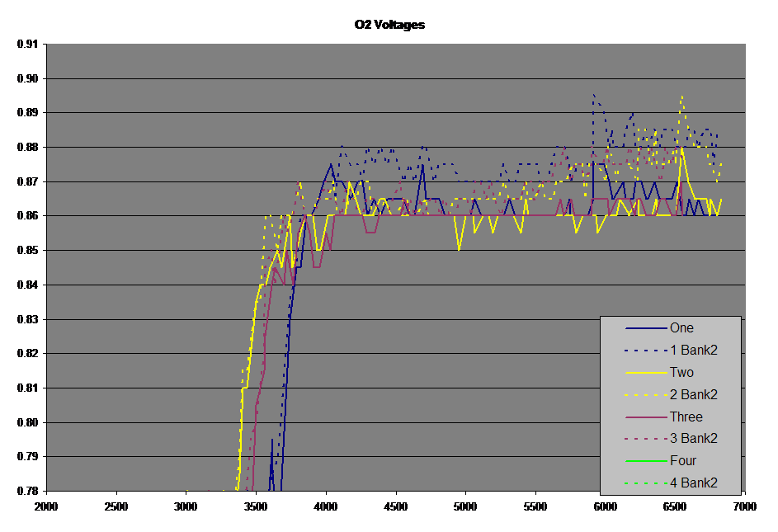Select the topmost y-axis tick label

[x=27, y=44]
